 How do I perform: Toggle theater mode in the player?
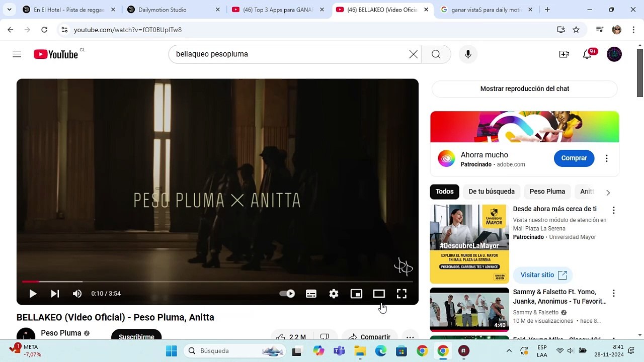pyautogui.click(x=379, y=294)
